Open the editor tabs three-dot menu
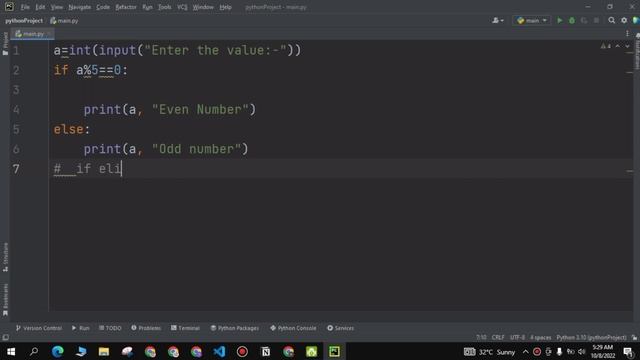 pos(627,33)
